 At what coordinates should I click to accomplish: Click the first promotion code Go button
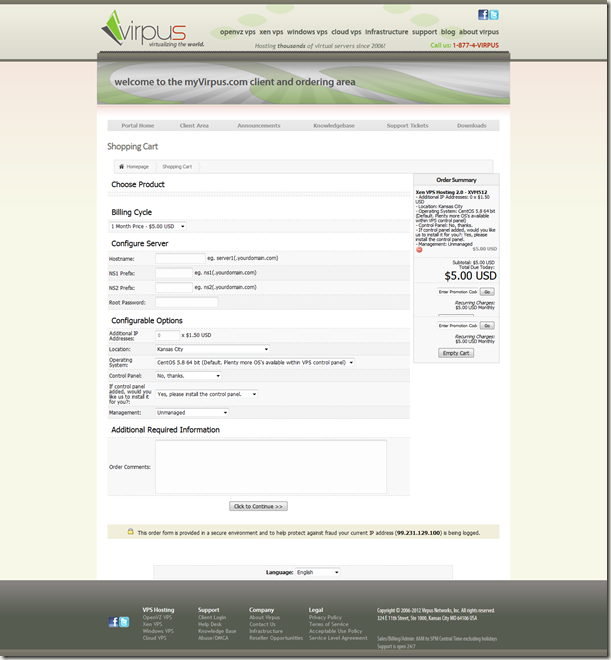(x=487, y=292)
